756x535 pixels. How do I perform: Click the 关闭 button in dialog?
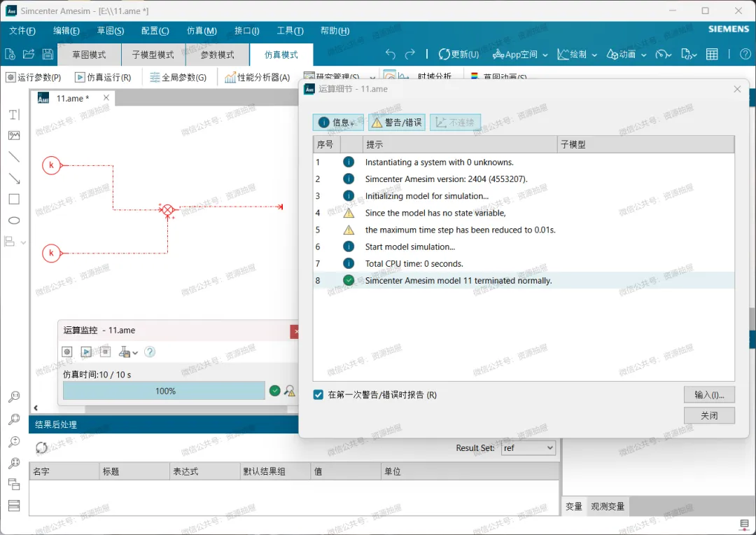point(709,415)
